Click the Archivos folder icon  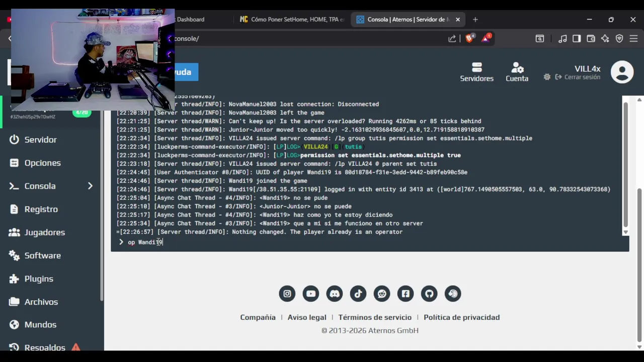point(14,302)
